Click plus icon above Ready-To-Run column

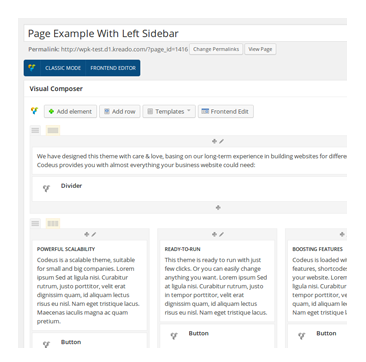point(214,235)
